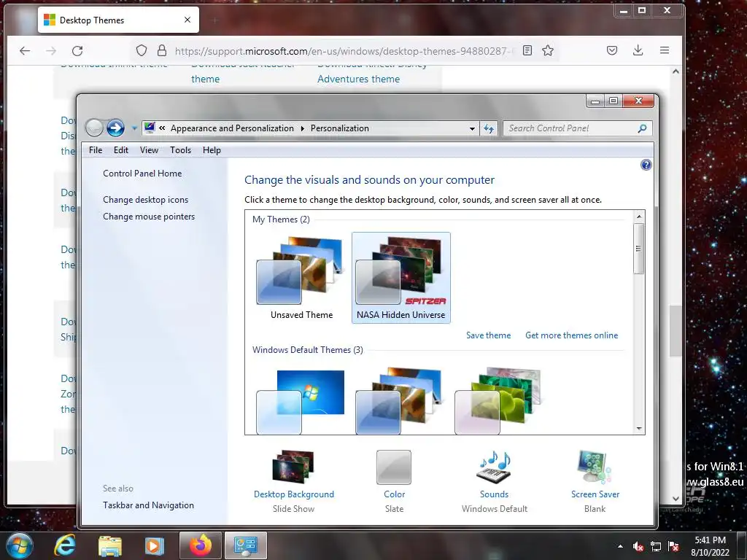This screenshot has height=560, width=747.
Task: Click Appearance and Personalization in breadcrumb
Action: [x=232, y=128]
